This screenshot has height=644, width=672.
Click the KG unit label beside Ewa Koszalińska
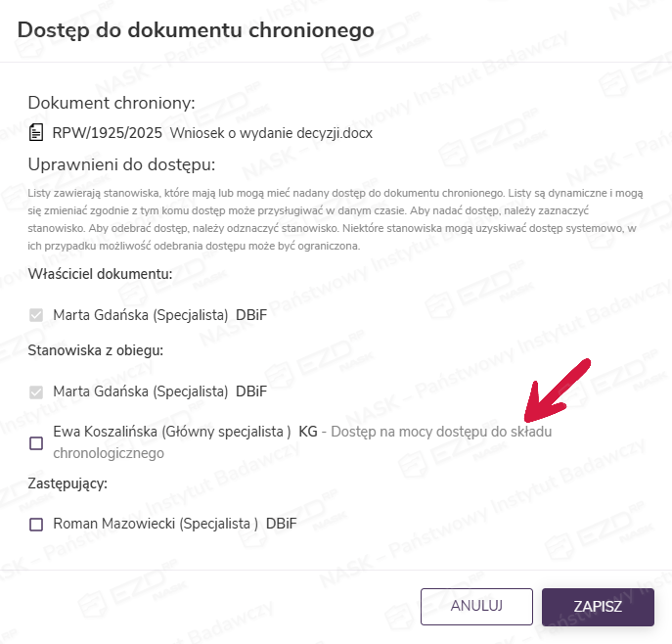tap(307, 431)
